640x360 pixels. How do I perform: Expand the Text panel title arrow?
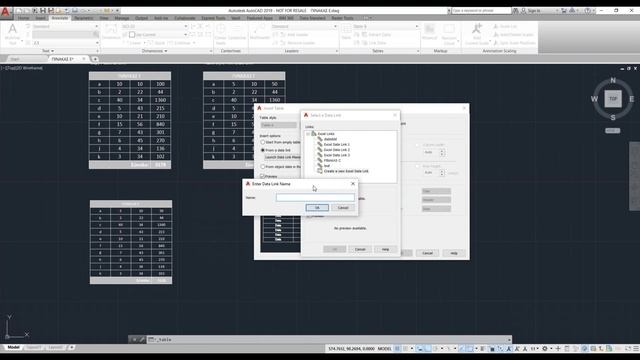[52, 51]
